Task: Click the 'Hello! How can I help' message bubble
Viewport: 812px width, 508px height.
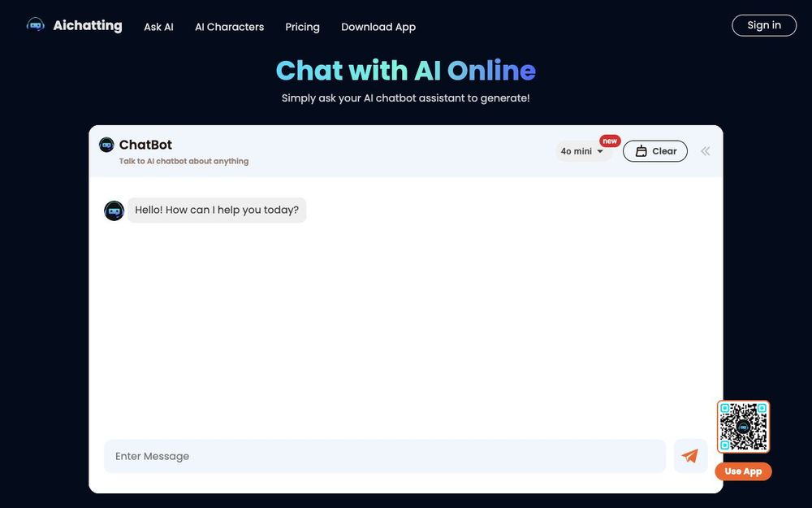Action: tap(217, 208)
